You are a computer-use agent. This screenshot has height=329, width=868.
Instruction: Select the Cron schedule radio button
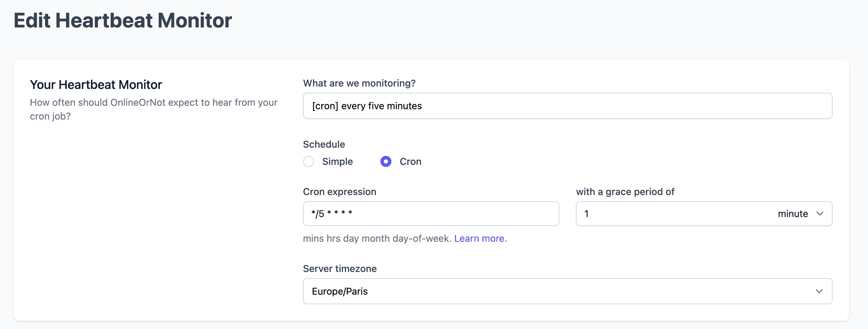386,161
